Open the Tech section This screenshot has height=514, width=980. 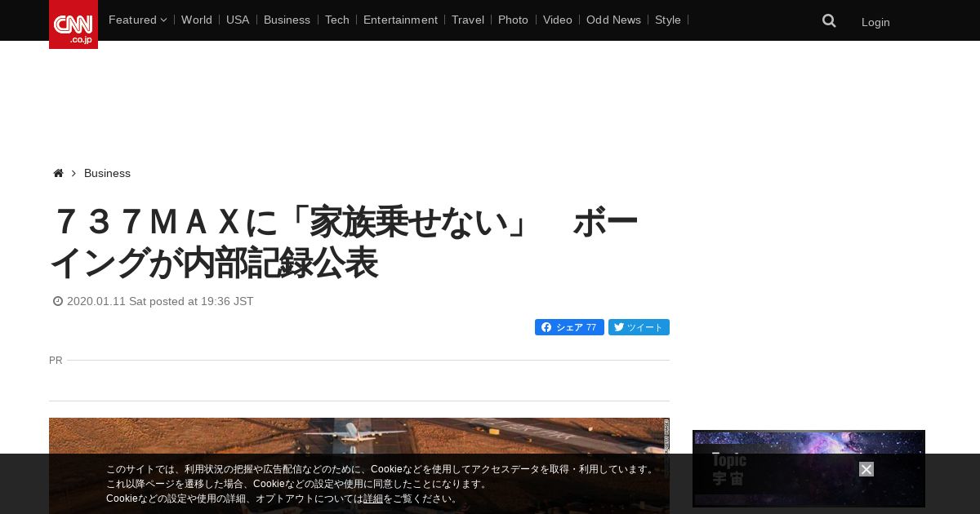[337, 20]
